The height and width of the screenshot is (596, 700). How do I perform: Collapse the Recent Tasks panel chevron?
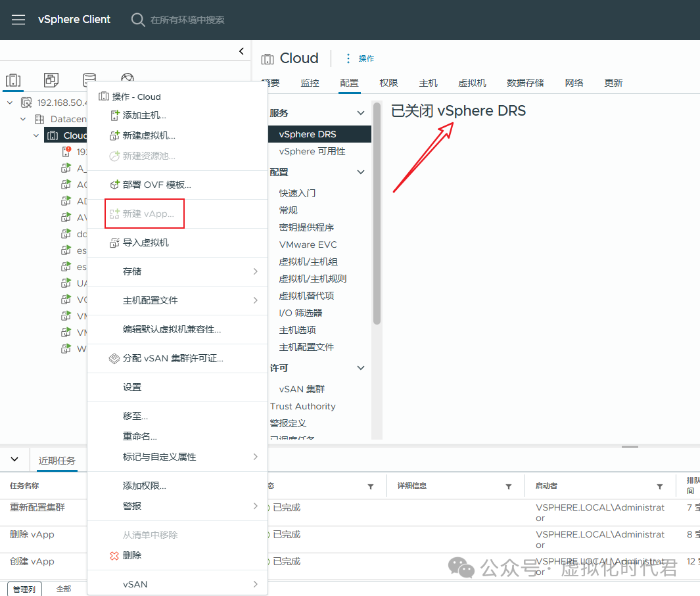click(x=14, y=459)
